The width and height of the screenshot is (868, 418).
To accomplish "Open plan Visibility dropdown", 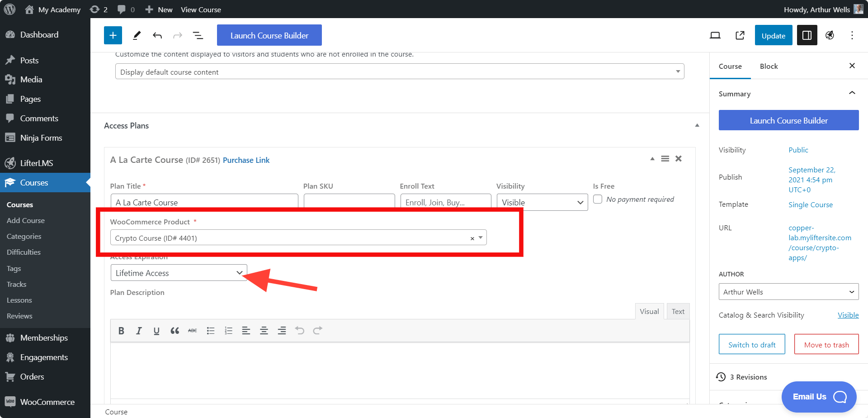I will coord(542,202).
